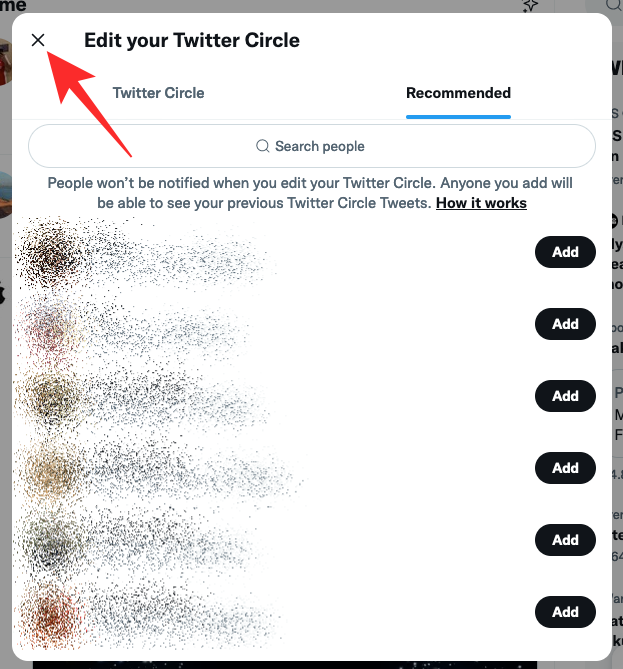Click the magnifying glass search icon
The width and height of the screenshot is (623, 669).
tap(263, 146)
